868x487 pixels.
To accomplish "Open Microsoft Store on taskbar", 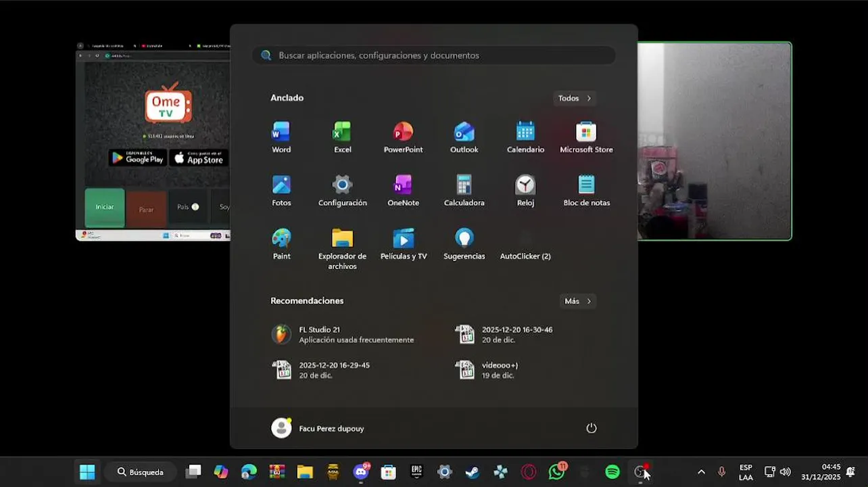I will point(388,472).
